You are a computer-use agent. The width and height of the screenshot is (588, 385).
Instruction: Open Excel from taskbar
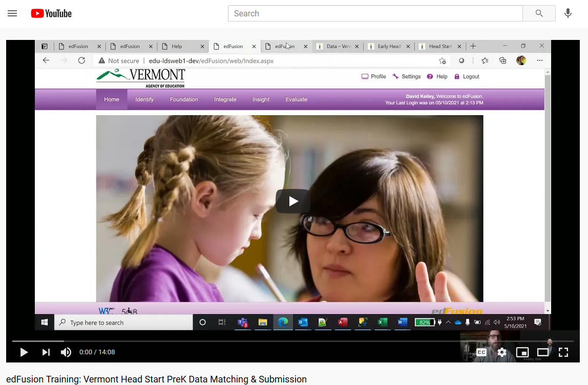tap(383, 323)
